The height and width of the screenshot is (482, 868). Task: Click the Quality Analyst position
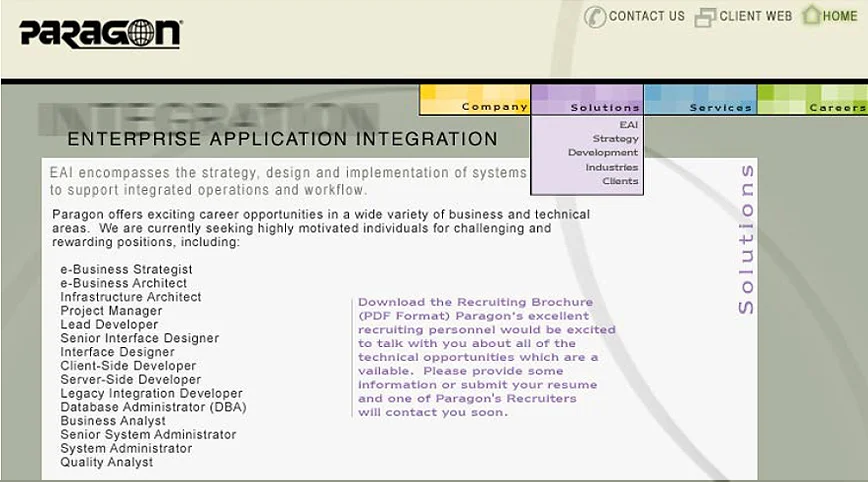(106, 463)
